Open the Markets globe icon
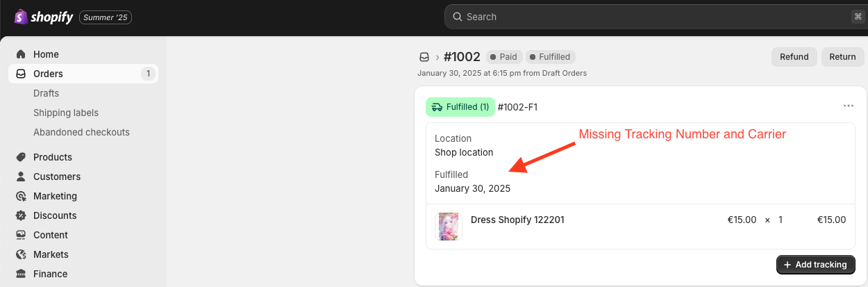 (21, 254)
